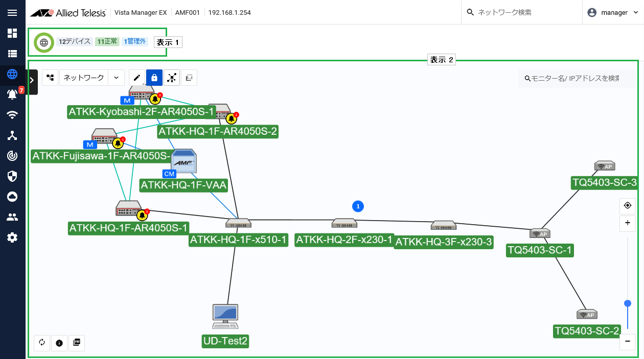Click the tree view icon in map toolbar
Screen dimensions: 644x359
coord(50,78)
